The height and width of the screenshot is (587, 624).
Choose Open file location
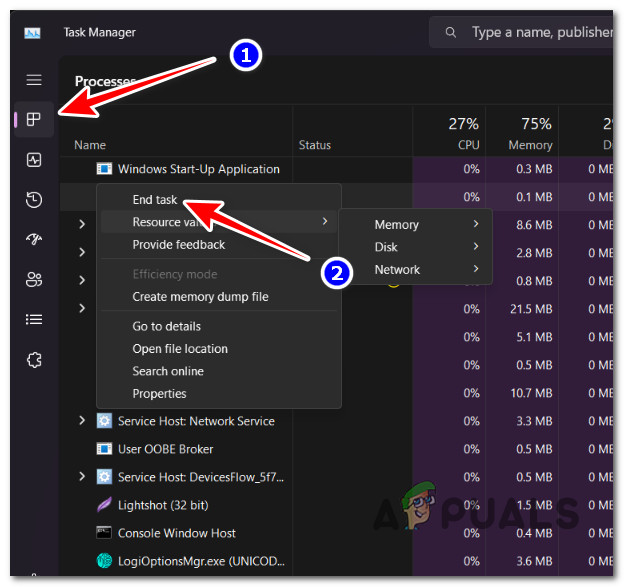coord(180,349)
